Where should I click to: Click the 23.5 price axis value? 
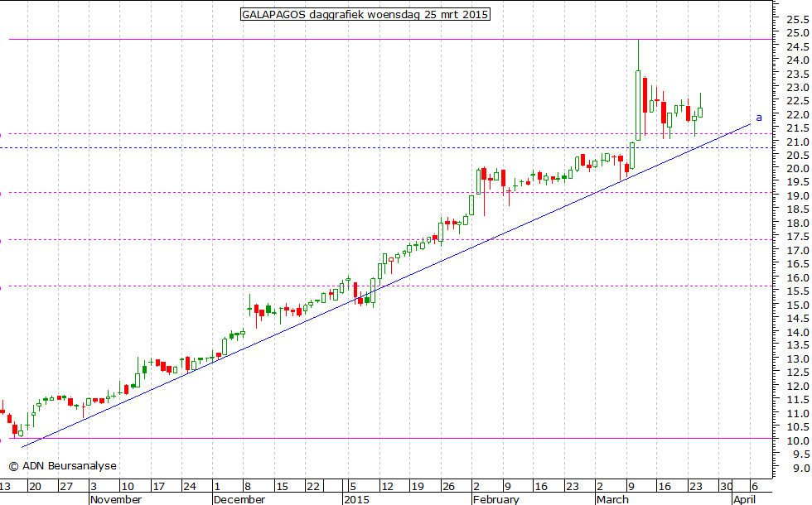797,75
